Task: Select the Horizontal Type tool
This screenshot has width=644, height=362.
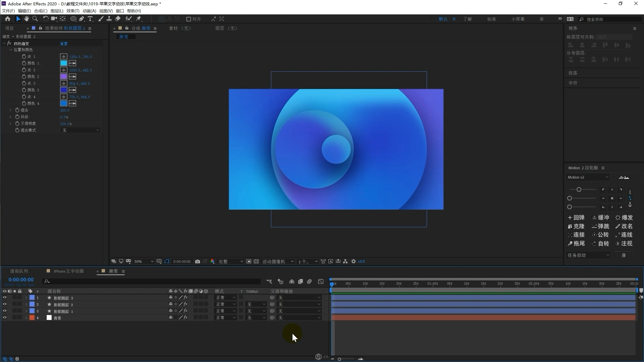Action: [90, 19]
